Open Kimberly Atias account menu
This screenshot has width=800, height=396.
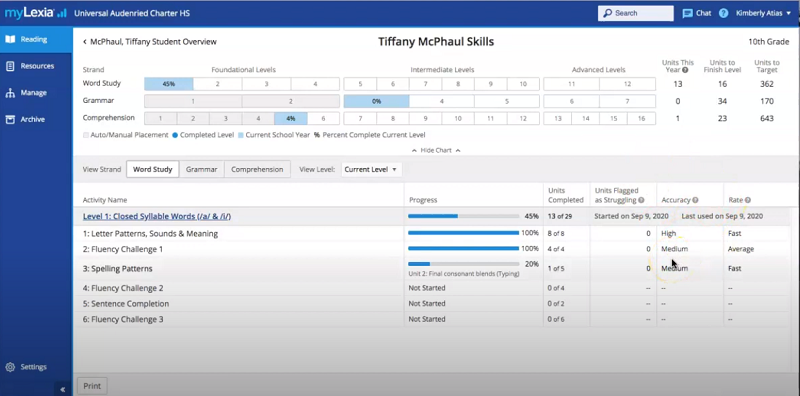(763, 13)
